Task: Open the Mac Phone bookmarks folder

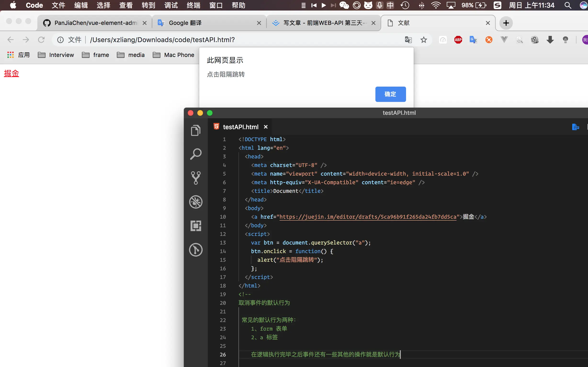Action: point(174,55)
